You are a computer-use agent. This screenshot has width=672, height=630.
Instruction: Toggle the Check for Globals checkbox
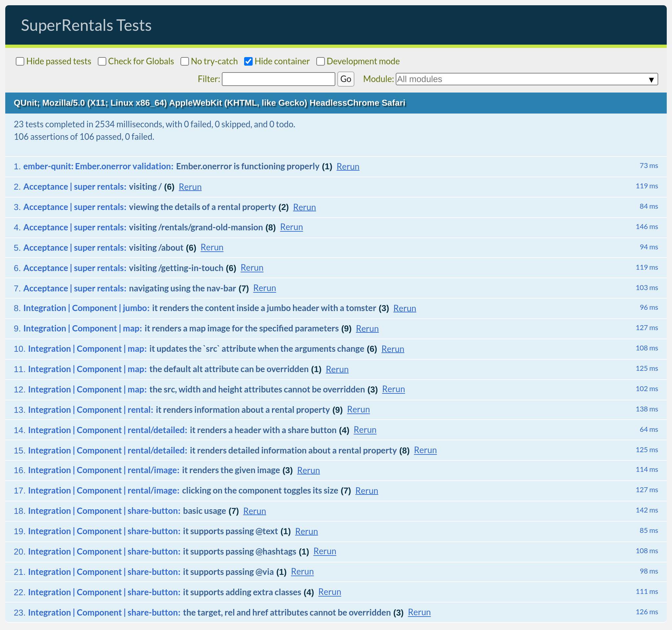(x=102, y=61)
